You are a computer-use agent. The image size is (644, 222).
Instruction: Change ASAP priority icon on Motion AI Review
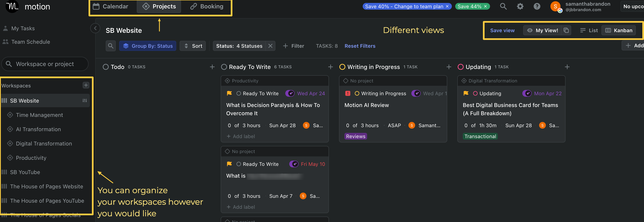coord(348,93)
